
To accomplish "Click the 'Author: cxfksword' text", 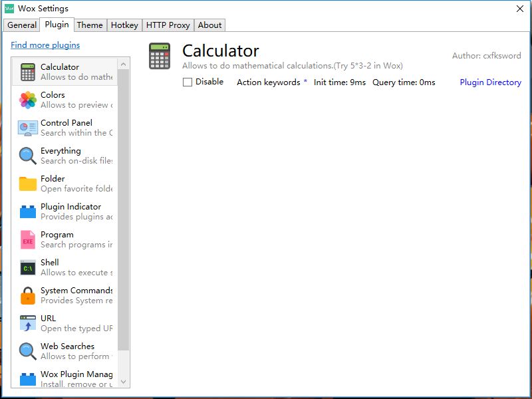I will (x=487, y=56).
